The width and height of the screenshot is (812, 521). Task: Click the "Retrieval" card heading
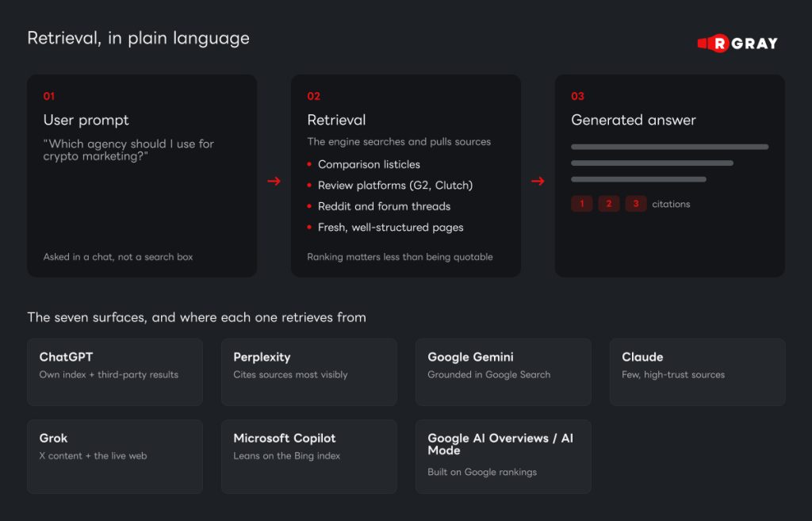click(336, 121)
